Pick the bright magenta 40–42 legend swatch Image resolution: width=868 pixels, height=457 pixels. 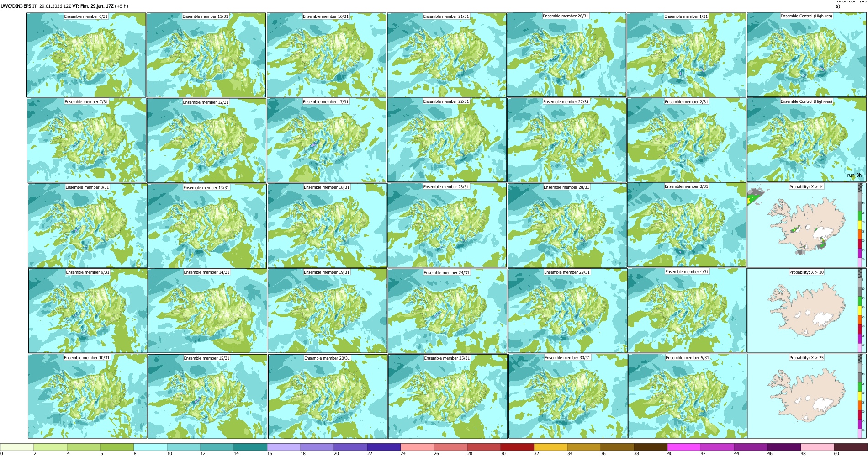[684, 447]
